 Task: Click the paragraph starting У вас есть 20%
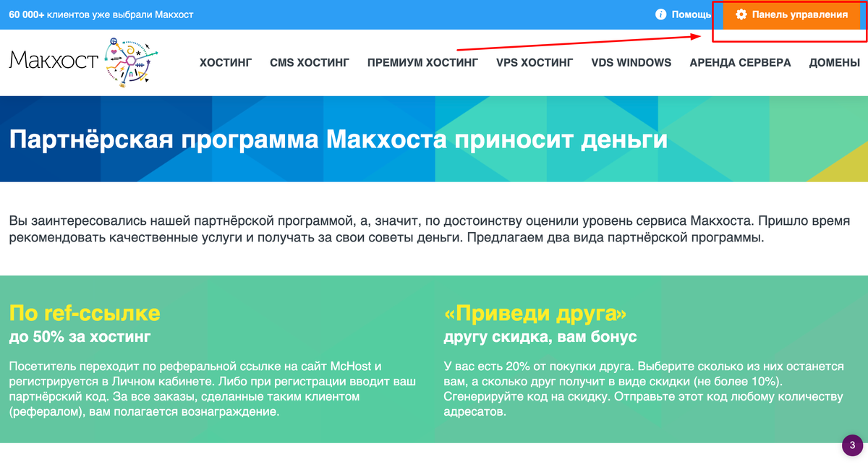[644, 389]
